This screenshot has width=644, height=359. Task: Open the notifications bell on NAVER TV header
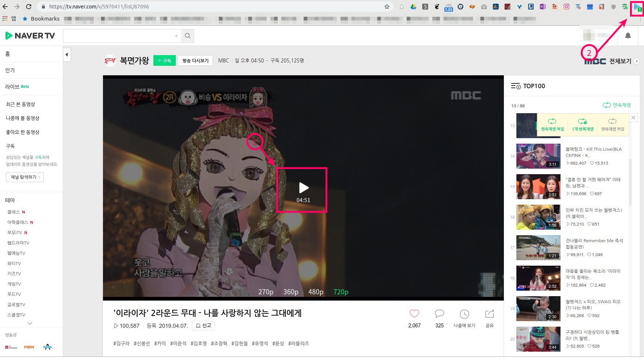point(628,35)
